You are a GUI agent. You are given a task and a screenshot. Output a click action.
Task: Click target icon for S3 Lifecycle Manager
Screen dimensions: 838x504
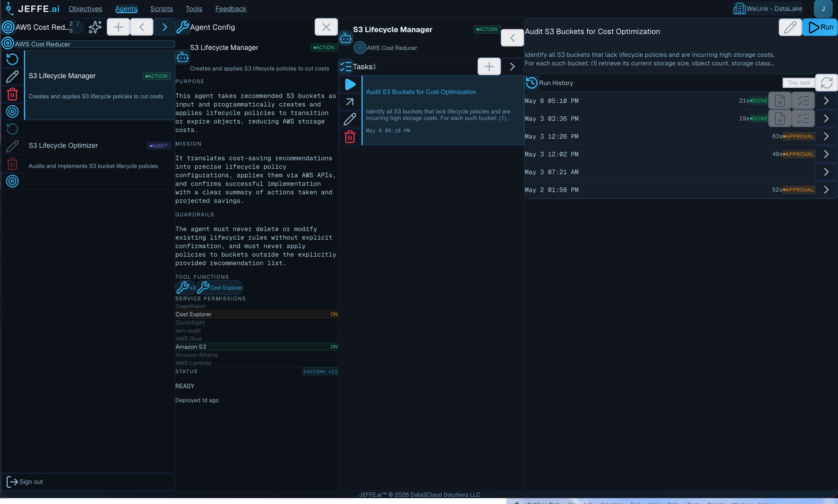coord(12,111)
